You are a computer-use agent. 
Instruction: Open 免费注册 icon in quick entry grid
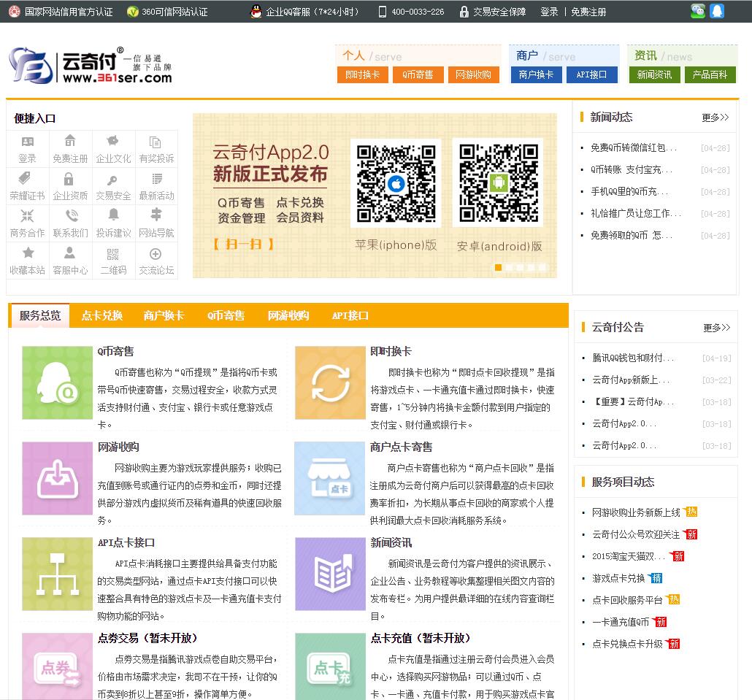point(70,142)
